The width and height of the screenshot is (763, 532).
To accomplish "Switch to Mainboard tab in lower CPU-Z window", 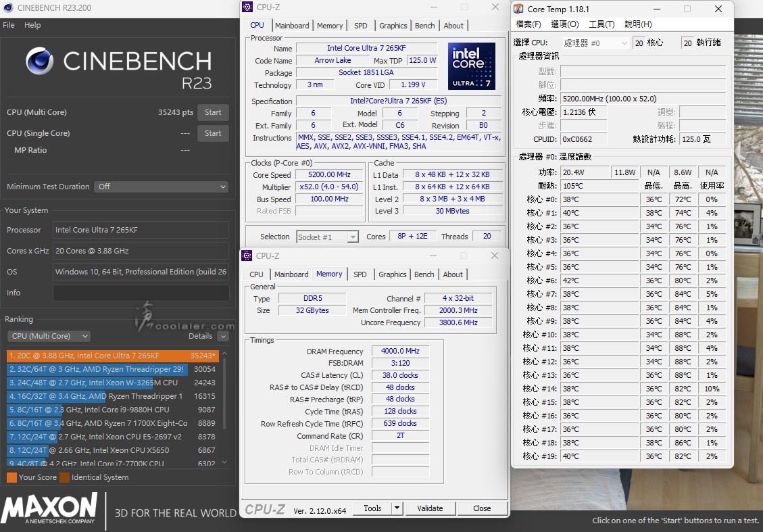I will point(291,274).
